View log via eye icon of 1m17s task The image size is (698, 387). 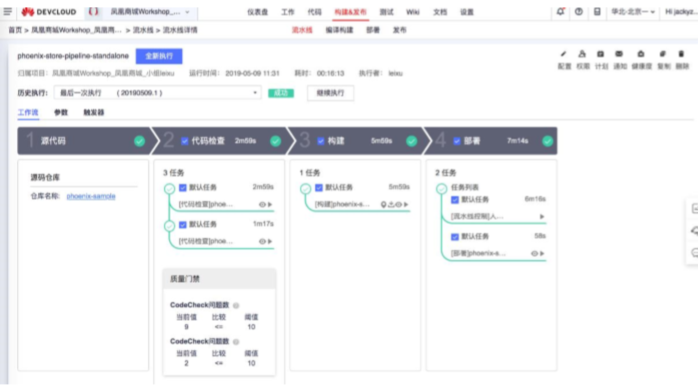262,241
